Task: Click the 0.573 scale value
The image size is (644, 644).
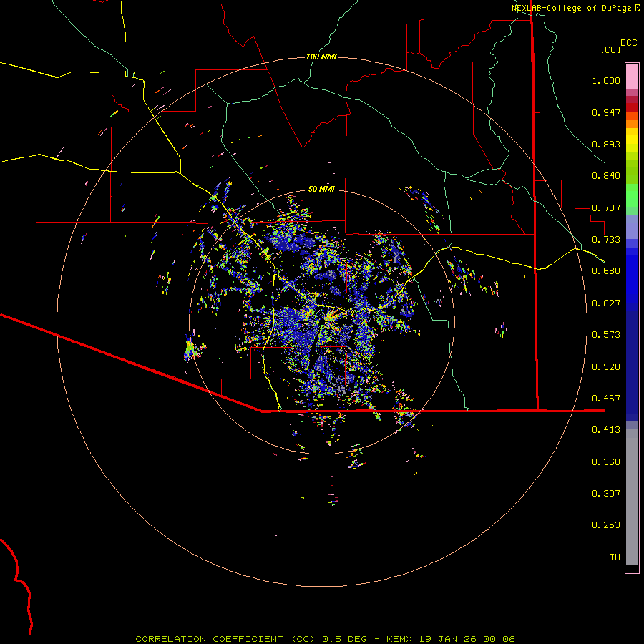Action: click(x=606, y=335)
